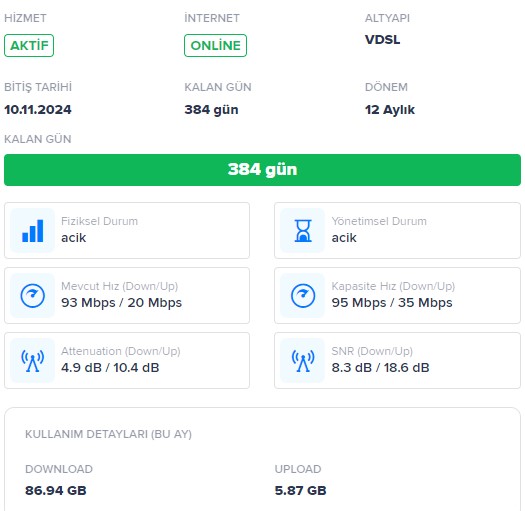Click the Yönetimsel Durum hourglass icon

click(303, 230)
